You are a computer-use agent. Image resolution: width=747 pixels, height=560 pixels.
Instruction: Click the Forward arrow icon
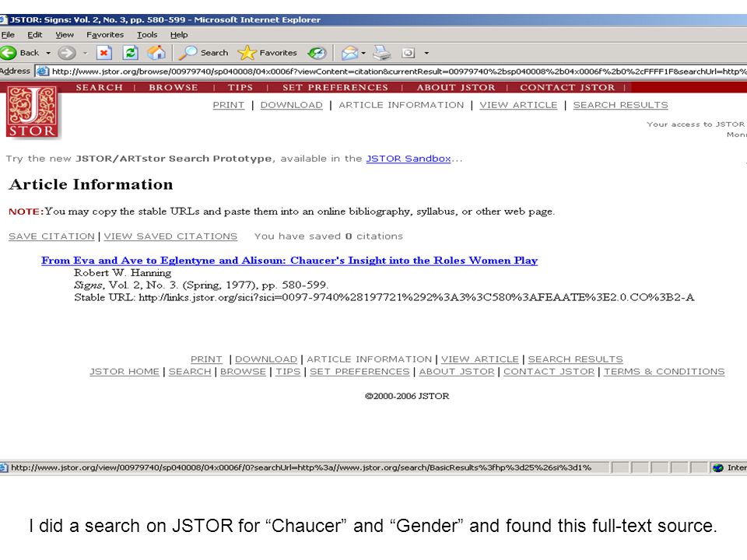[x=67, y=53]
